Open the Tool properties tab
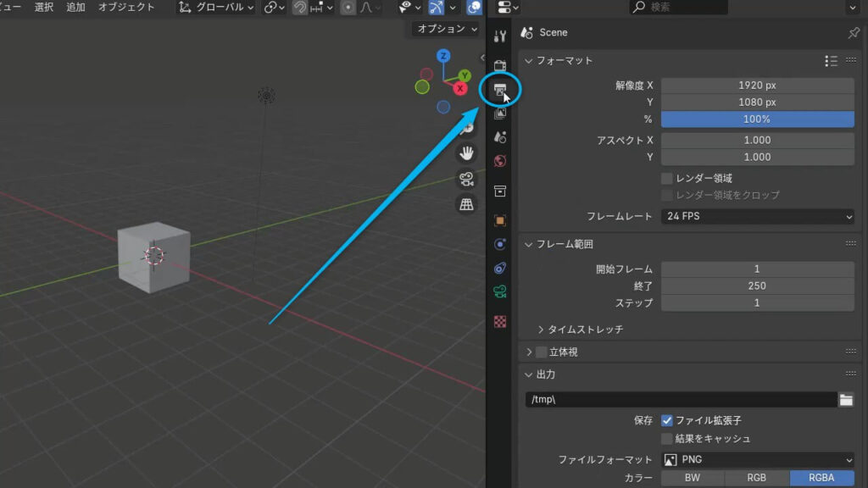The image size is (868, 488). pos(500,36)
